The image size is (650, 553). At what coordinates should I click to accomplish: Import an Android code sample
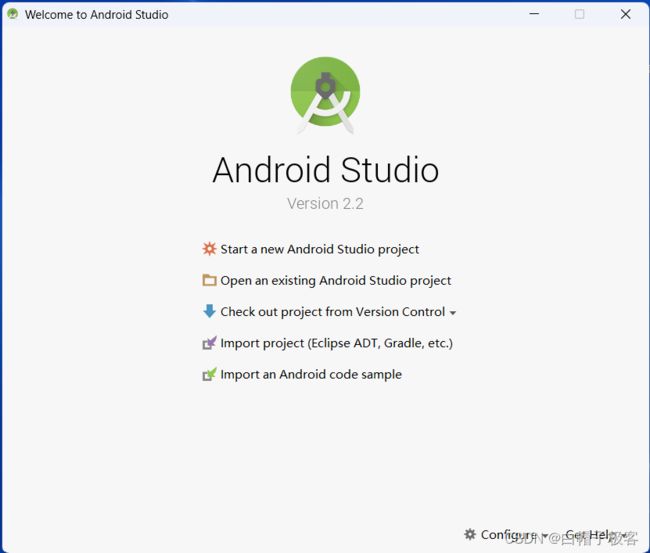tap(311, 374)
